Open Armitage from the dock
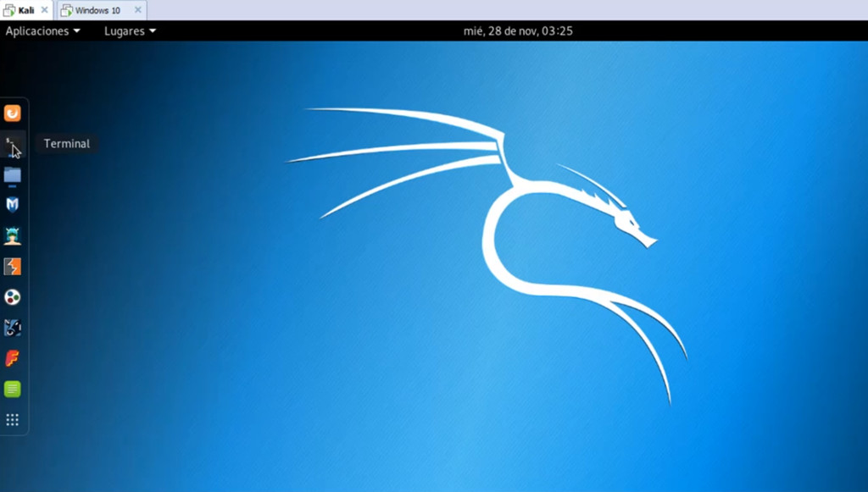Viewport: 868px width, 492px height. (12, 236)
